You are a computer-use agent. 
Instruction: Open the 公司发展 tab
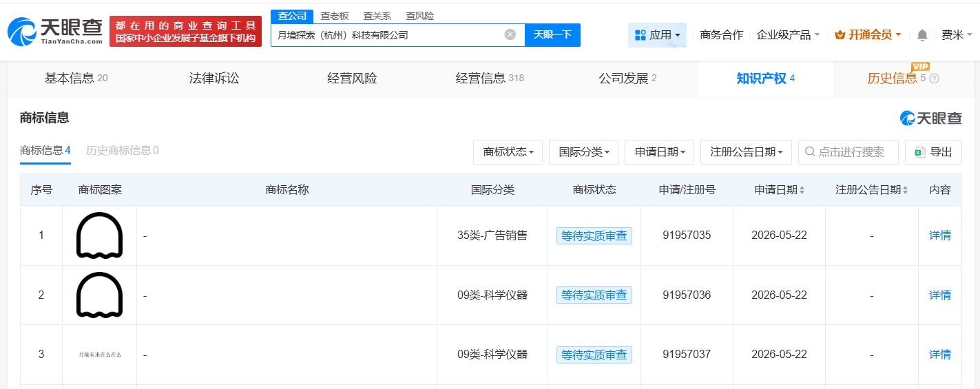click(x=627, y=78)
